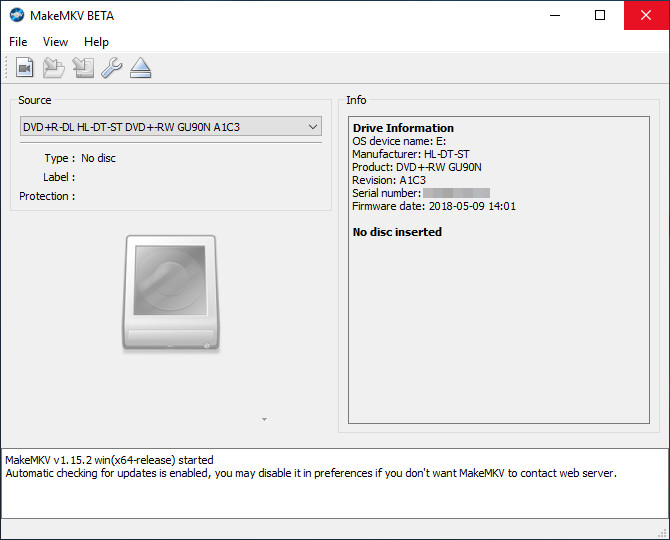Click the MakeMKV app icon in title bar

pyautogui.click(x=17, y=15)
